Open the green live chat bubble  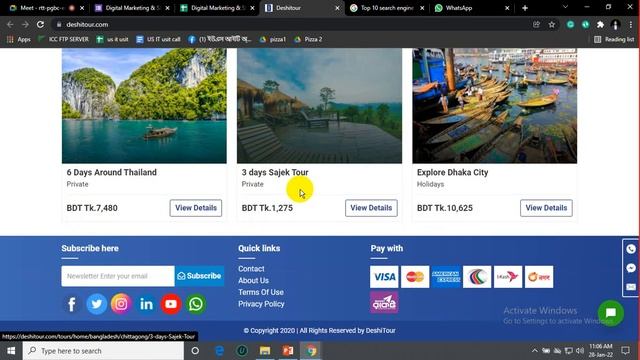(611, 313)
